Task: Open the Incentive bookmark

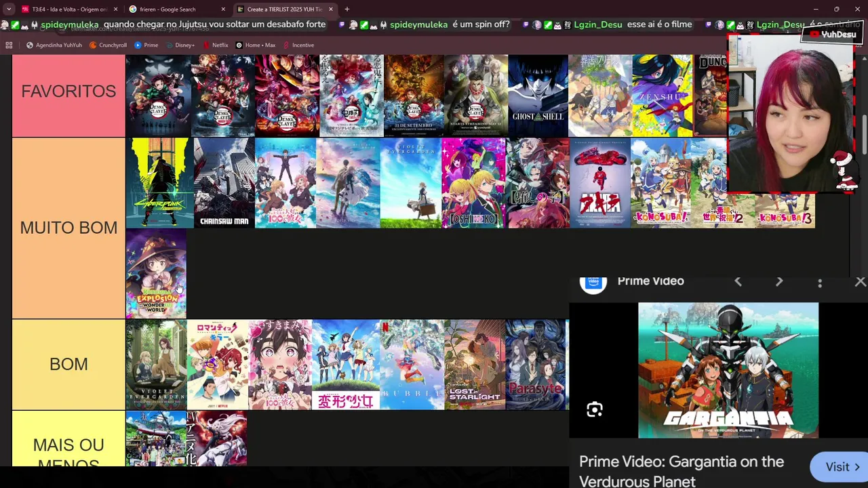Action: tap(298, 45)
